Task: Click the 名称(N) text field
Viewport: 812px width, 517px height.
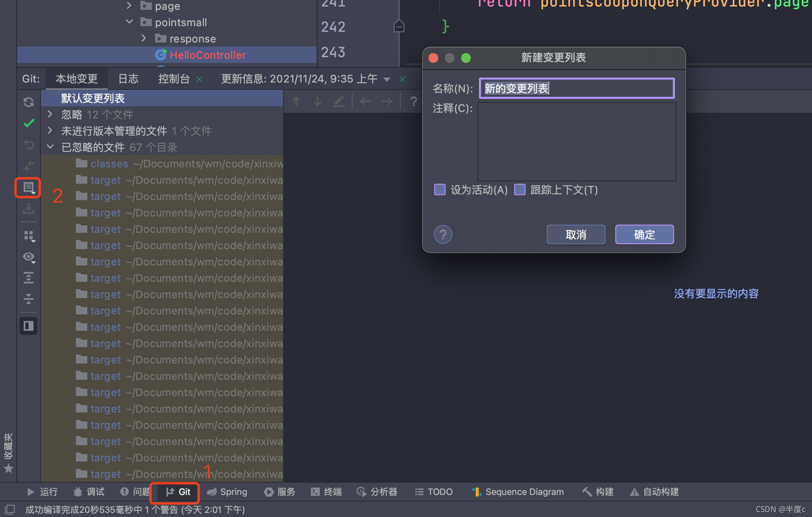Action: [x=576, y=88]
